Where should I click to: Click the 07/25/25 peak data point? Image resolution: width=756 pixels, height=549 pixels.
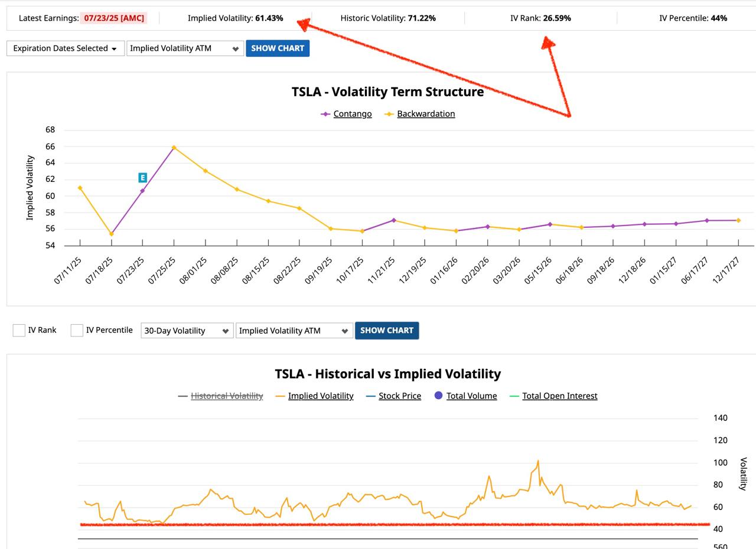click(174, 148)
